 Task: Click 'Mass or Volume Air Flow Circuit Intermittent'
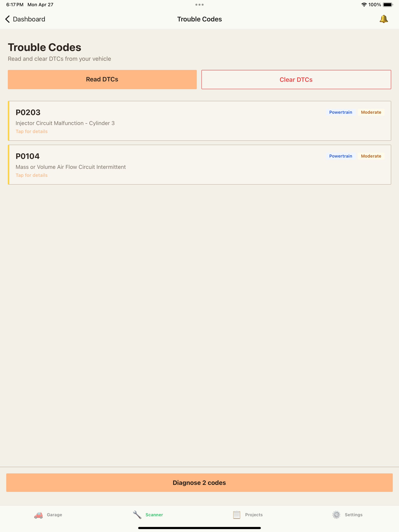[71, 167]
